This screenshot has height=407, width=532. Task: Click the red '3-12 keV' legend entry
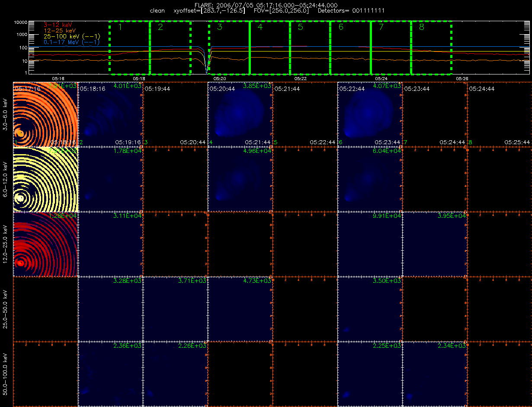[x=58, y=26]
